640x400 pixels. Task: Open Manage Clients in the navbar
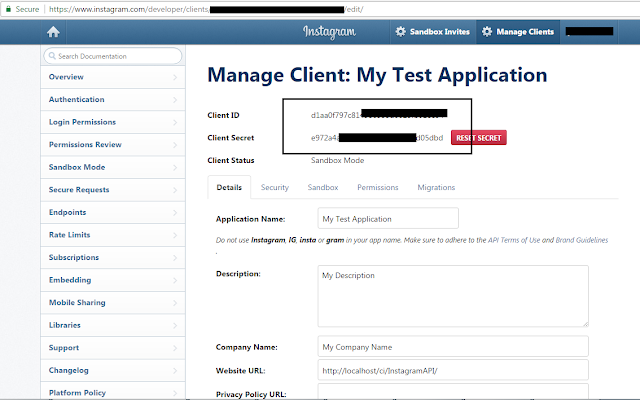tap(518, 32)
